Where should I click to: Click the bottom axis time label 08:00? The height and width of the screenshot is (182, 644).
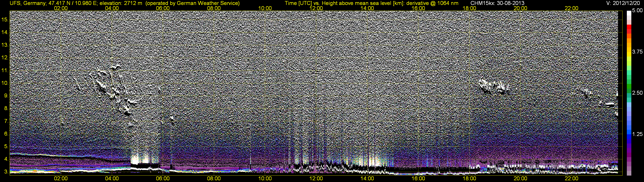(214, 179)
